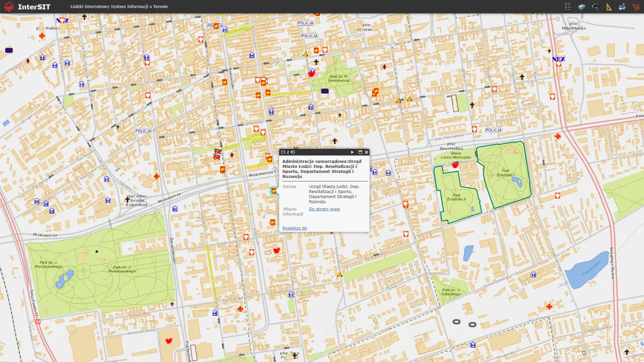Close the info popup

pyautogui.click(x=367, y=152)
